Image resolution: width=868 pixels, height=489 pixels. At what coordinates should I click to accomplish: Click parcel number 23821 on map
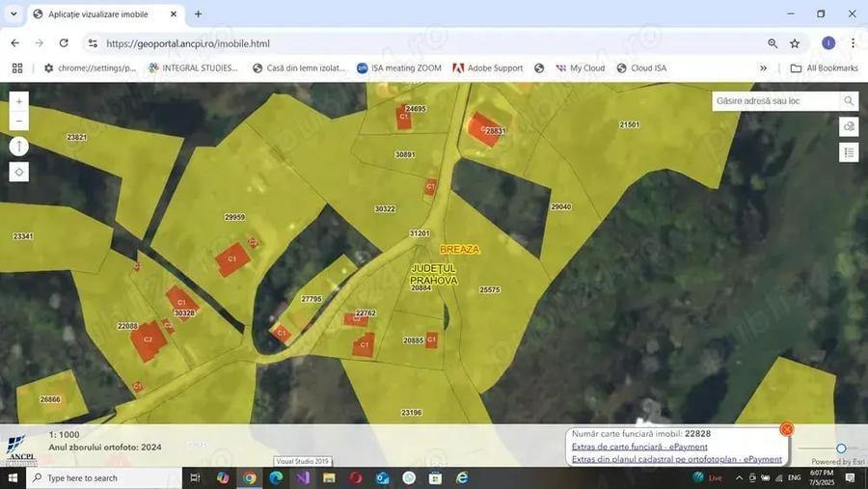point(76,137)
